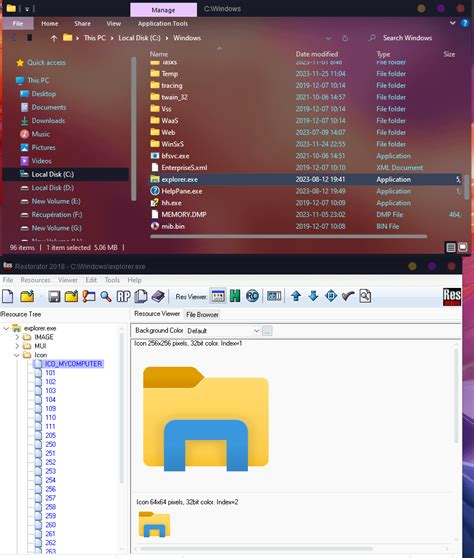Select the default Res Viewer mode icon

(218, 296)
